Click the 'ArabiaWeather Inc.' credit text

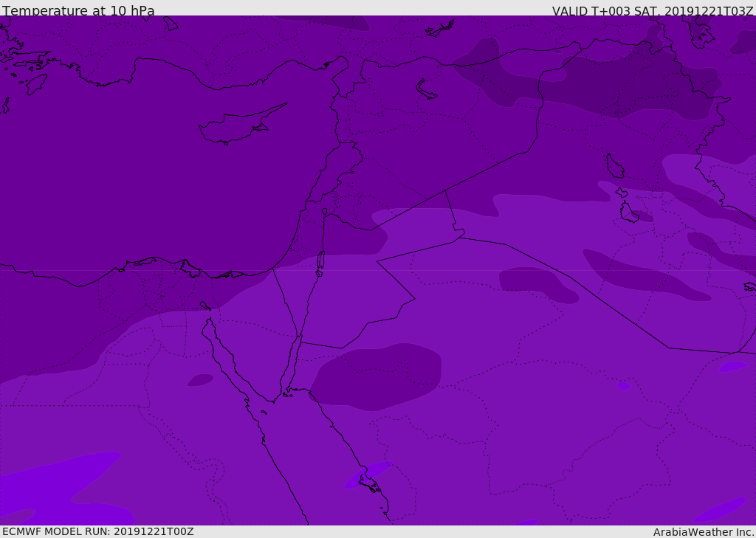point(704,532)
